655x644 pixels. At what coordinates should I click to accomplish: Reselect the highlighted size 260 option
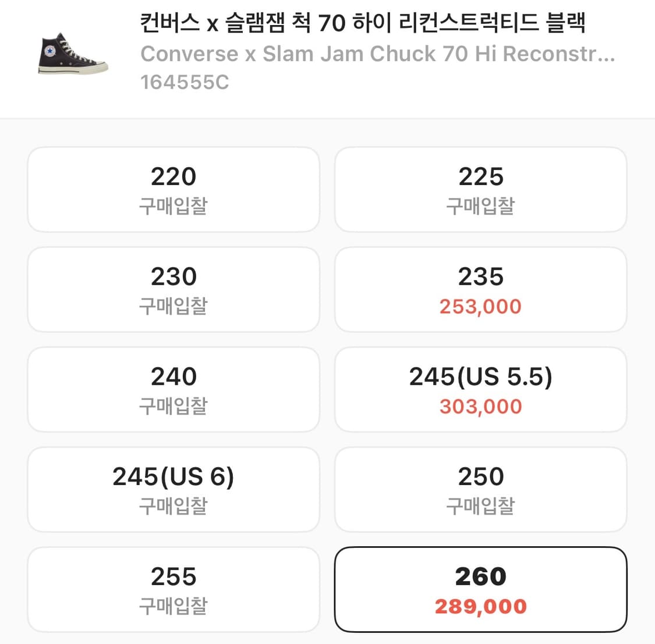click(x=480, y=589)
